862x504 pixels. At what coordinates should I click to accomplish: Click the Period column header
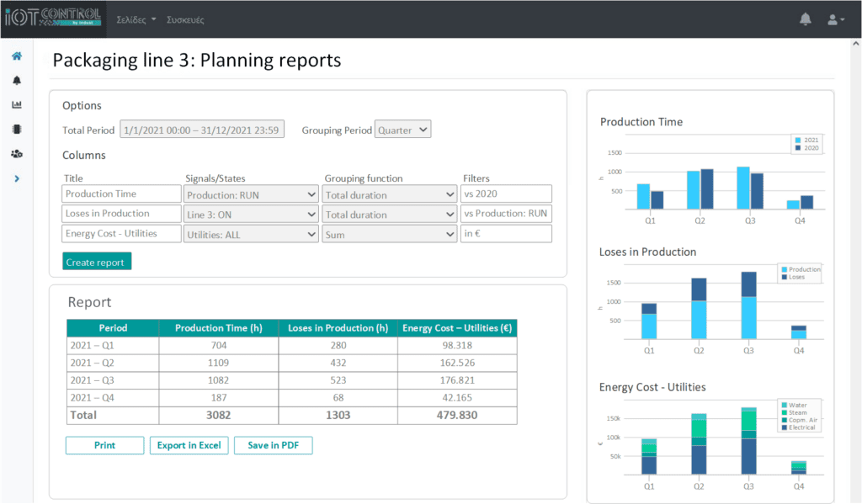pos(113,328)
